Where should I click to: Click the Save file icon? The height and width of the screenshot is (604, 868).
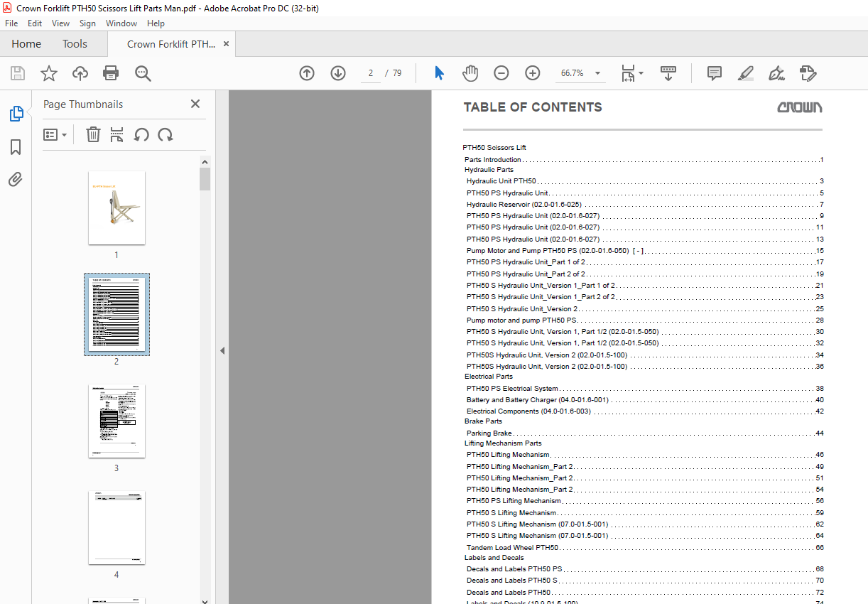coord(18,73)
